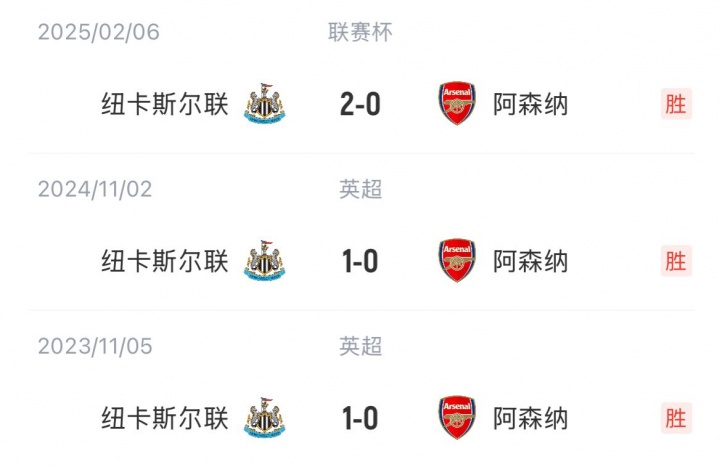Click the 联赛杯 competition label
This screenshot has height=467, width=720.
point(360,32)
